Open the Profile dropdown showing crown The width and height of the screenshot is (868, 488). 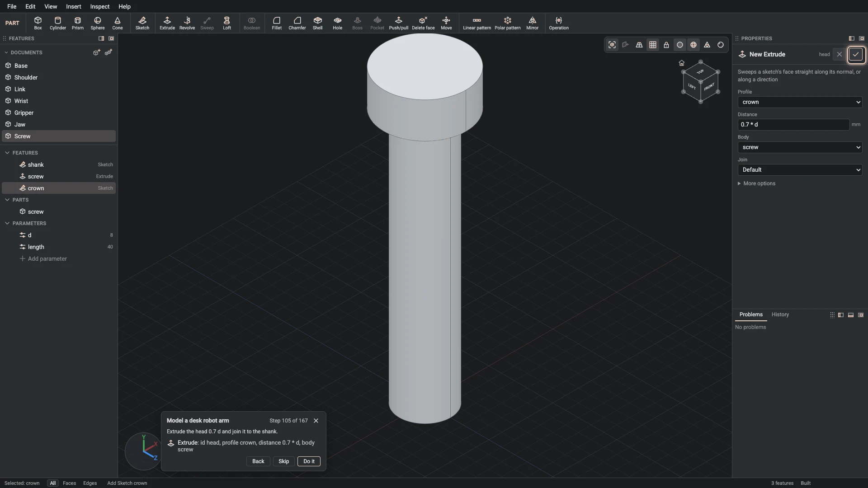click(800, 102)
